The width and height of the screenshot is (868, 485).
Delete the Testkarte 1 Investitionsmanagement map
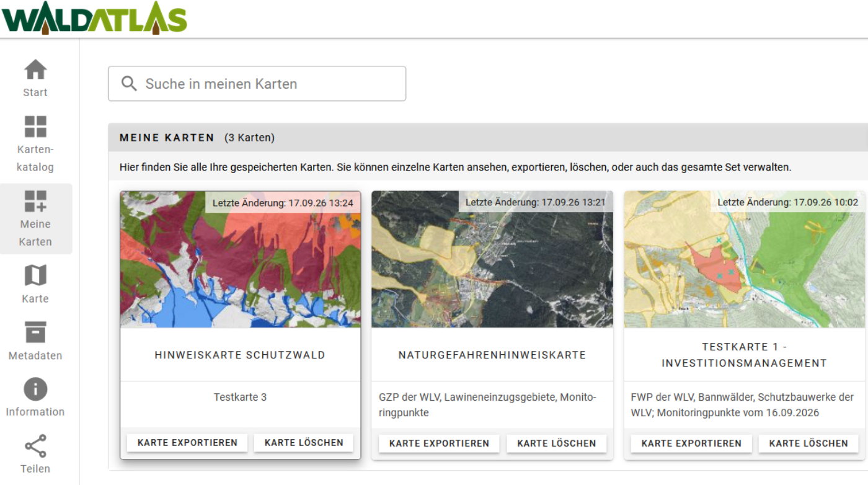[x=808, y=443]
